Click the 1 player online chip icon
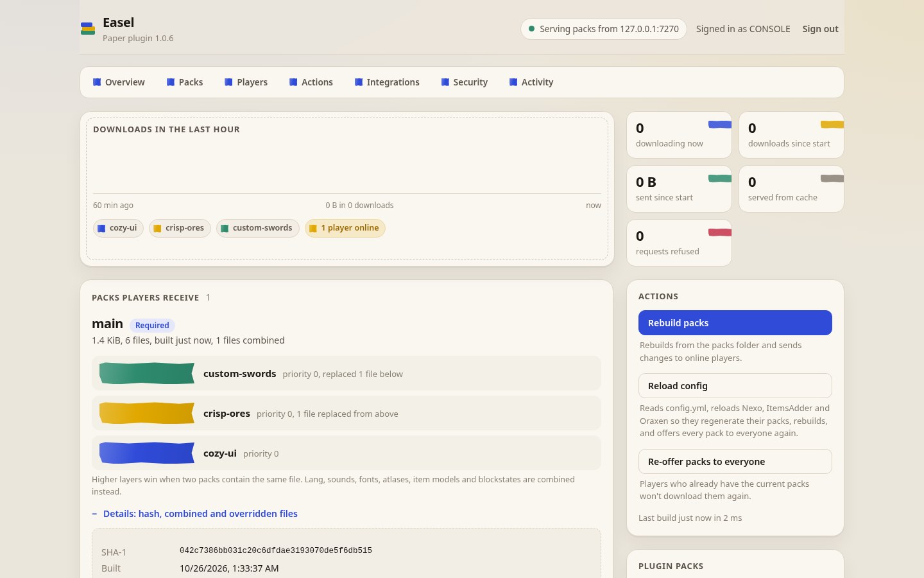Image resolution: width=924 pixels, height=578 pixels. click(313, 228)
